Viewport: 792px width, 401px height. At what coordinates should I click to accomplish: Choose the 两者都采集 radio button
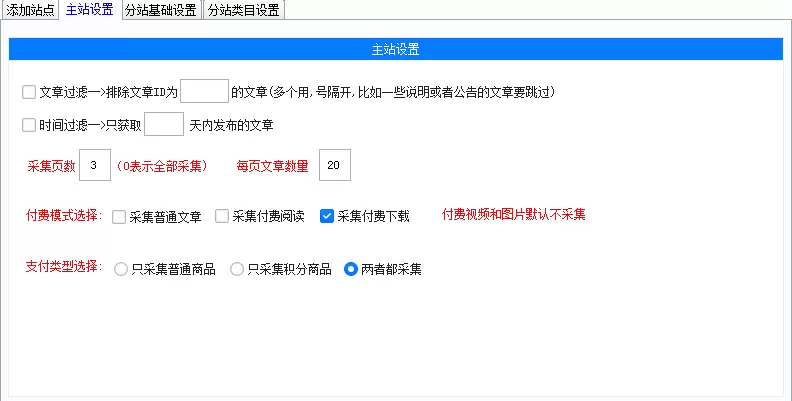pos(351,269)
